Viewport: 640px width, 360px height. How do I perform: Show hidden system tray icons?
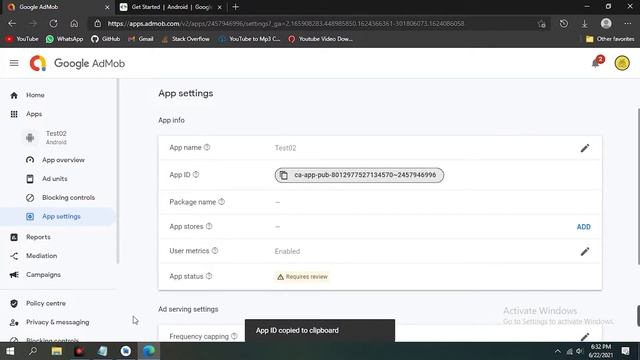click(x=558, y=351)
